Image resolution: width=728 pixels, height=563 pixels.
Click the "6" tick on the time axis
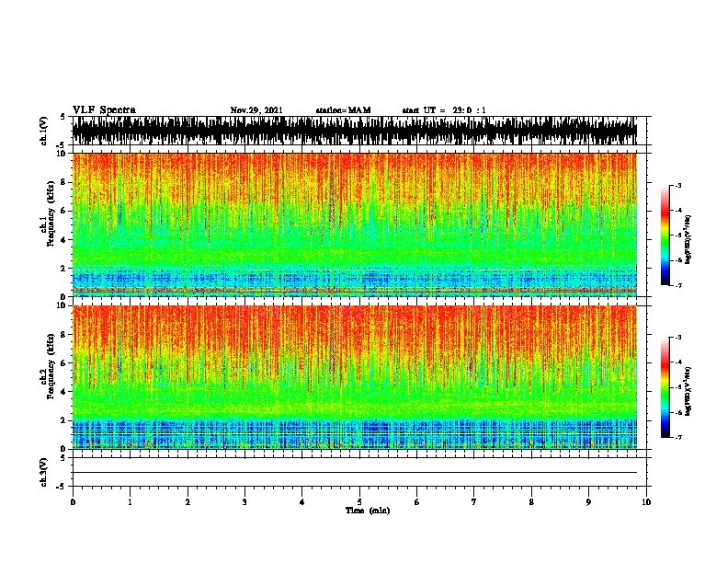pos(417,502)
